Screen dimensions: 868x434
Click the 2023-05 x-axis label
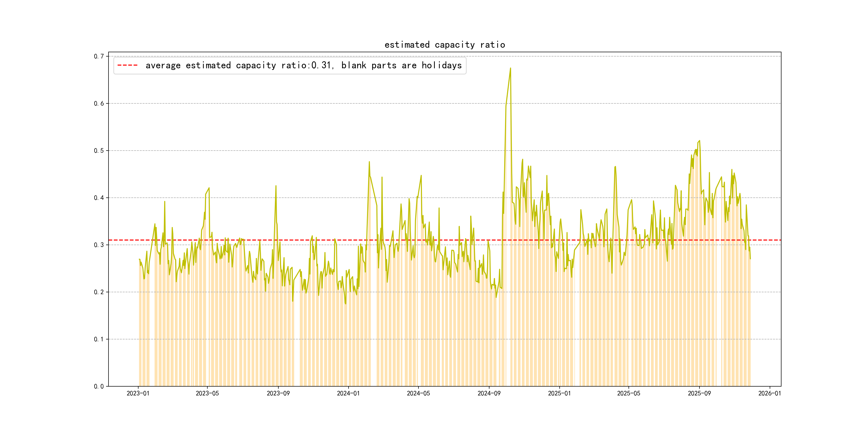tap(207, 393)
